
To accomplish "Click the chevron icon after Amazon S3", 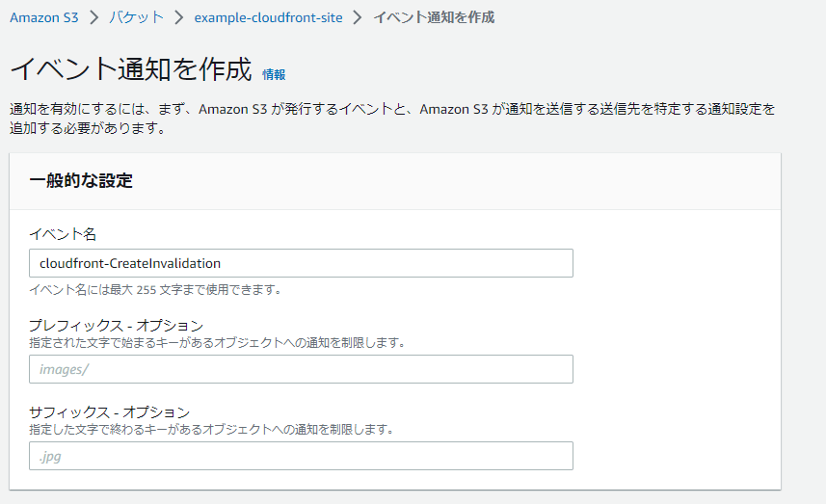I will [93, 17].
